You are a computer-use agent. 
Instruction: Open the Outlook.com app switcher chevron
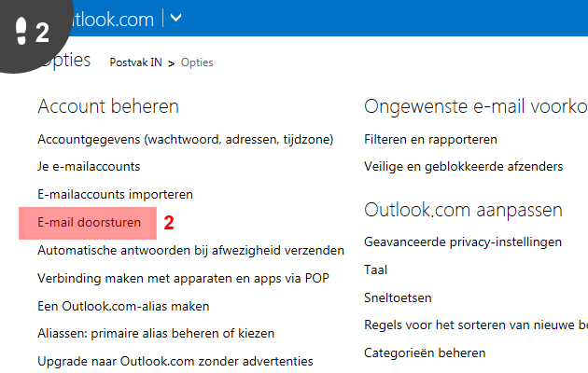(175, 18)
